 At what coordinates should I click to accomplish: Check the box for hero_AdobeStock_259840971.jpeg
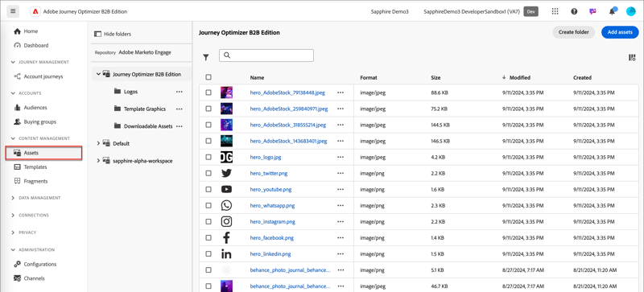pos(208,109)
